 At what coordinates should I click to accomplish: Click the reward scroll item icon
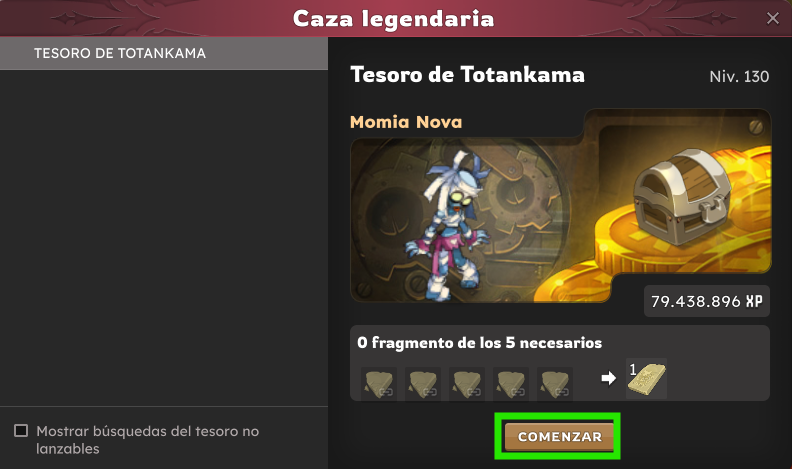647,379
